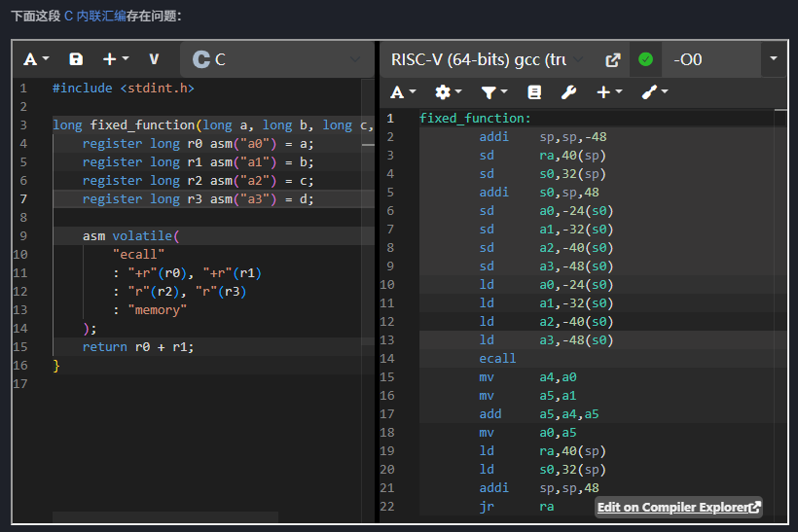Image resolution: width=798 pixels, height=532 pixels.
Task: Click the libraries book icon
Action: click(534, 92)
